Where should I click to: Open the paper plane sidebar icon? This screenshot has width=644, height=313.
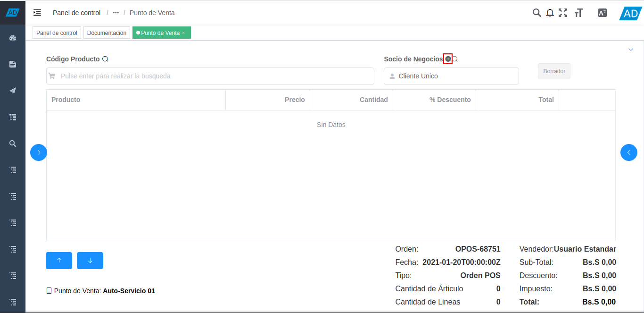[13, 91]
